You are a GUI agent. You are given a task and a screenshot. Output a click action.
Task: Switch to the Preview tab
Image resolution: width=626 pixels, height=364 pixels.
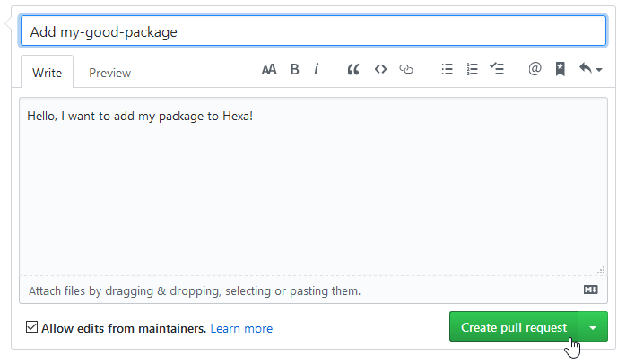tap(109, 73)
